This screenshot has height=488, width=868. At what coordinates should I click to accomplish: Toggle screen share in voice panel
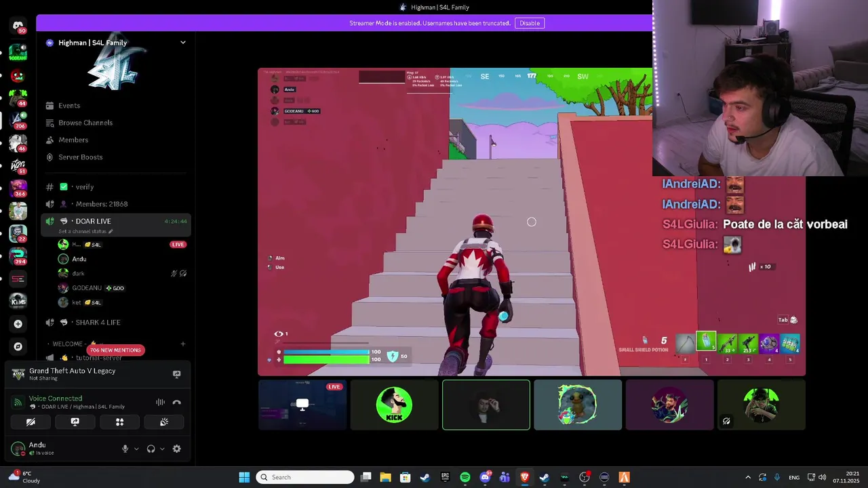click(x=75, y=422)
